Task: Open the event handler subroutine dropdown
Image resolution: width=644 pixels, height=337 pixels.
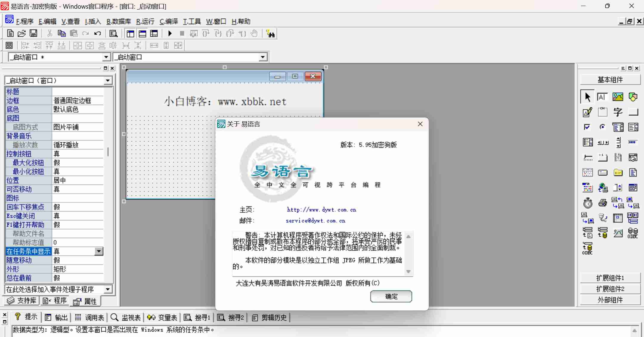Action: (x=108, y=289)
